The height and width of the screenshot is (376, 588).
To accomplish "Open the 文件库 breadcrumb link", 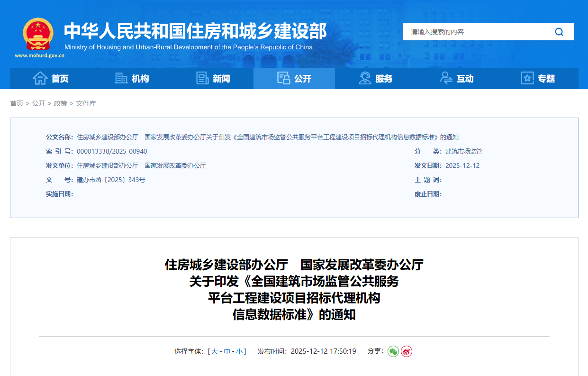I will click(86, 103).
